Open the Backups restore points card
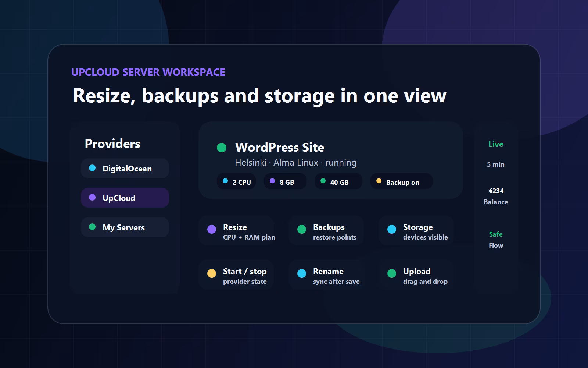This screenshot has height=368, width=588. (326, 231)
